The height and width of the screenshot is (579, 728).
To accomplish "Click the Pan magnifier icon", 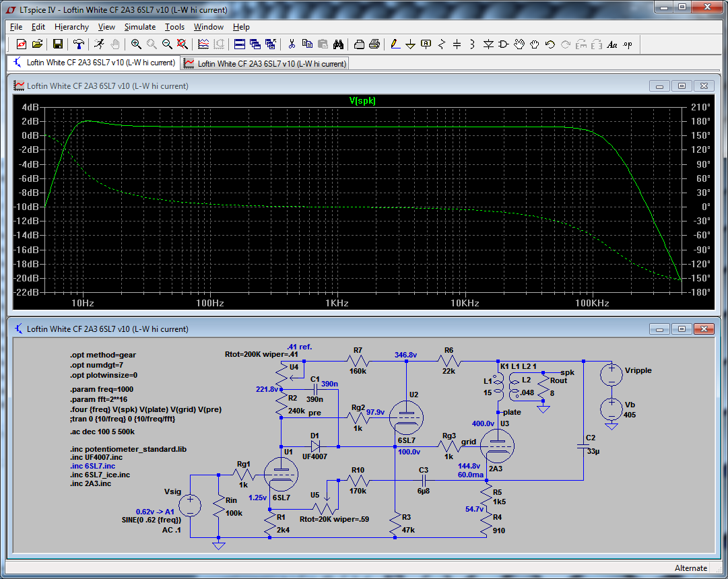I will (x=152, y=44).
